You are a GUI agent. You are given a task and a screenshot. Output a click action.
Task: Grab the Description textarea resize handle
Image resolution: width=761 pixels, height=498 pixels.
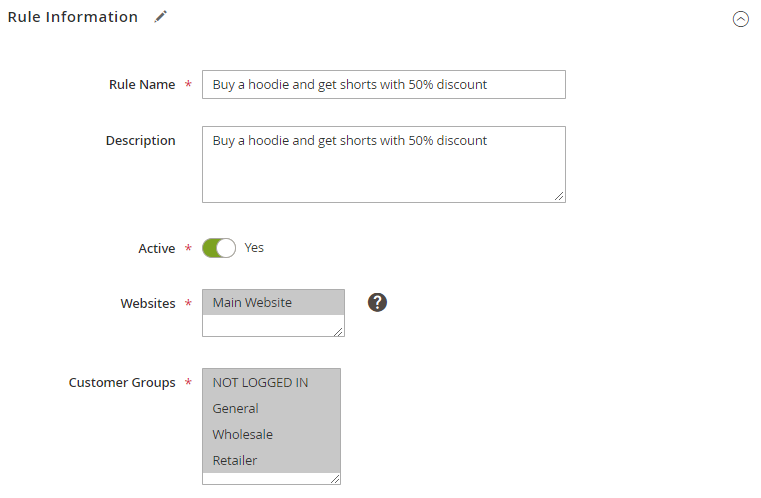[559, 196]
